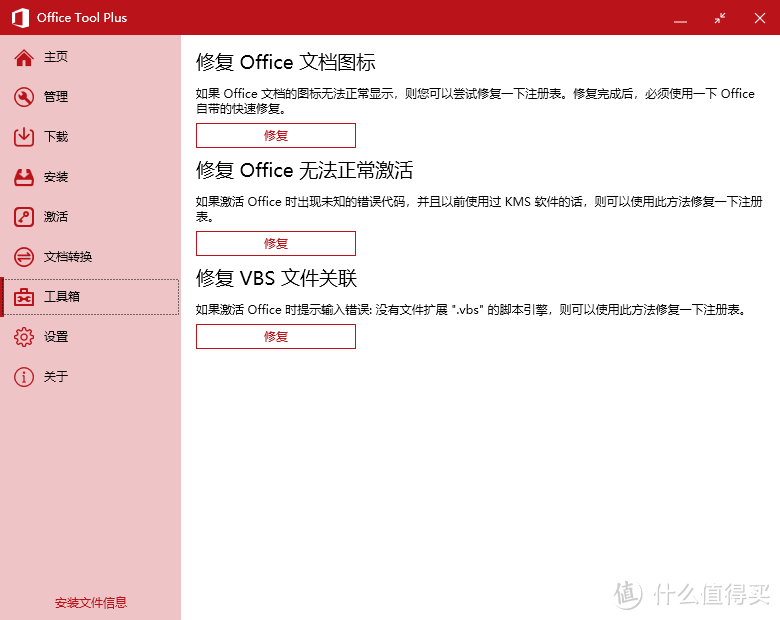Viewport: 780px width, 620px height.
Task: Click the home icon beside 主页
Action: 24,58
